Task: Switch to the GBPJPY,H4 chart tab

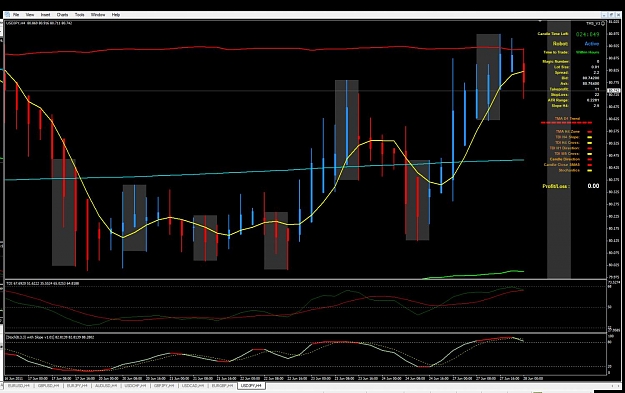Action: tap(164, 386)
